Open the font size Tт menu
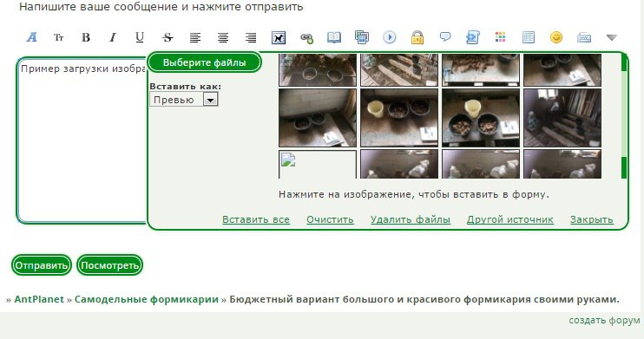Viewport: 644px width, 339px height. click(x=58, y=38)
